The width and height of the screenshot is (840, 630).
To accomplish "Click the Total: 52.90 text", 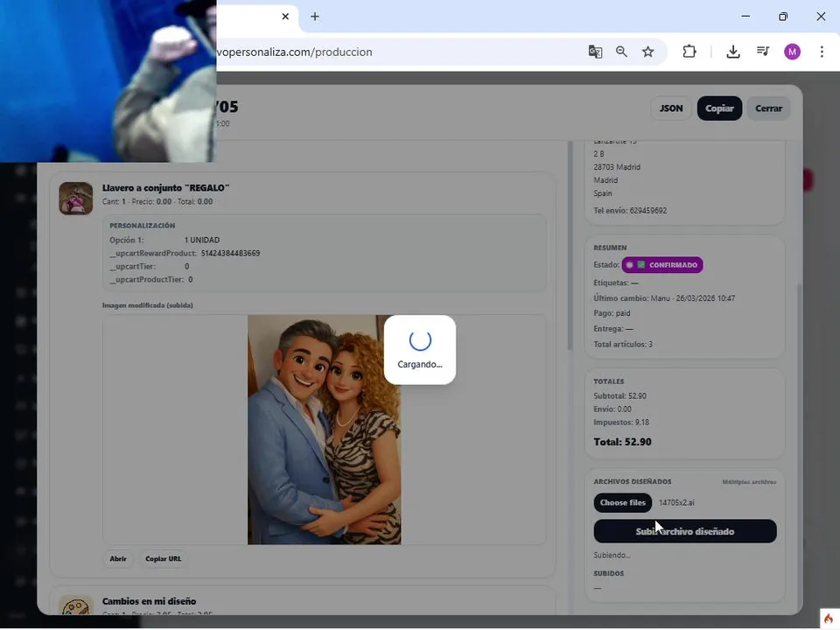I will [622, 442].
